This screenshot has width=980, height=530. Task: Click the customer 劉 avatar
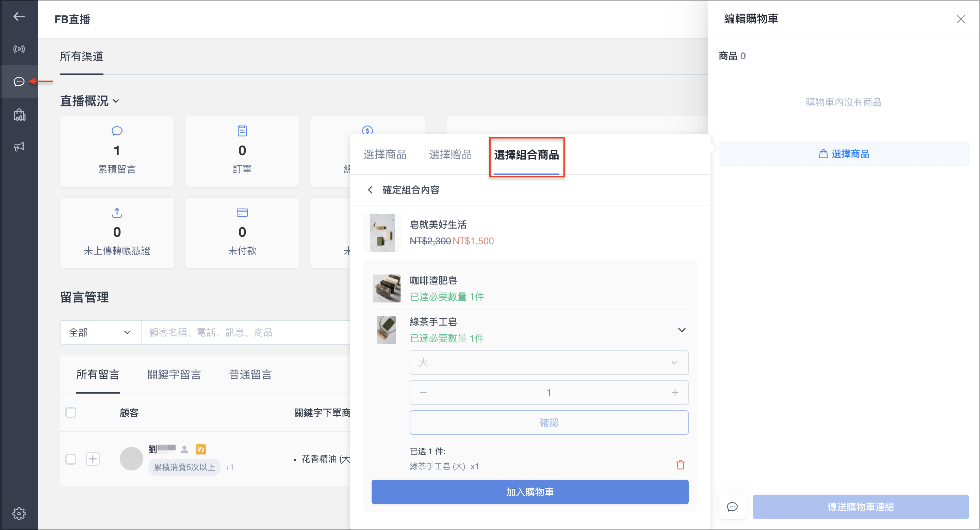(x=131, y=459)
